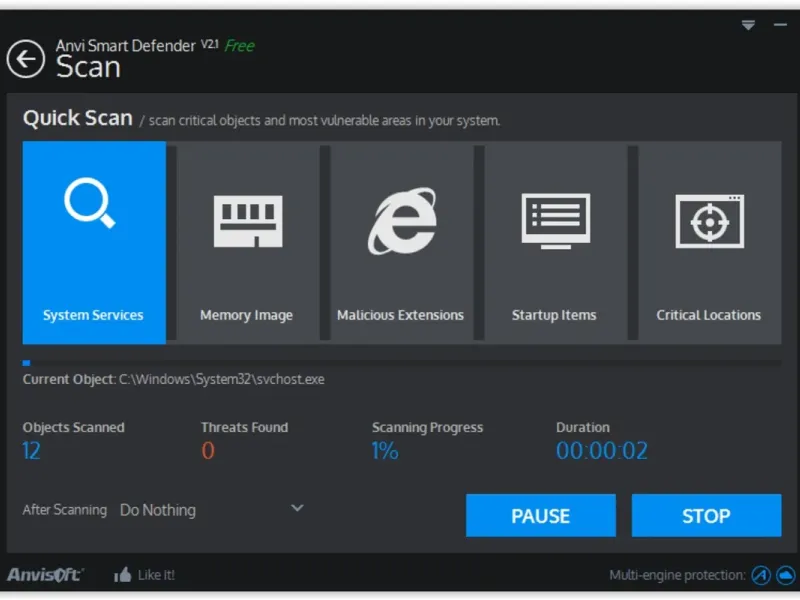800x600 pixels.
Task: Click the After Scanning label
Action: (x=65, y=510)
